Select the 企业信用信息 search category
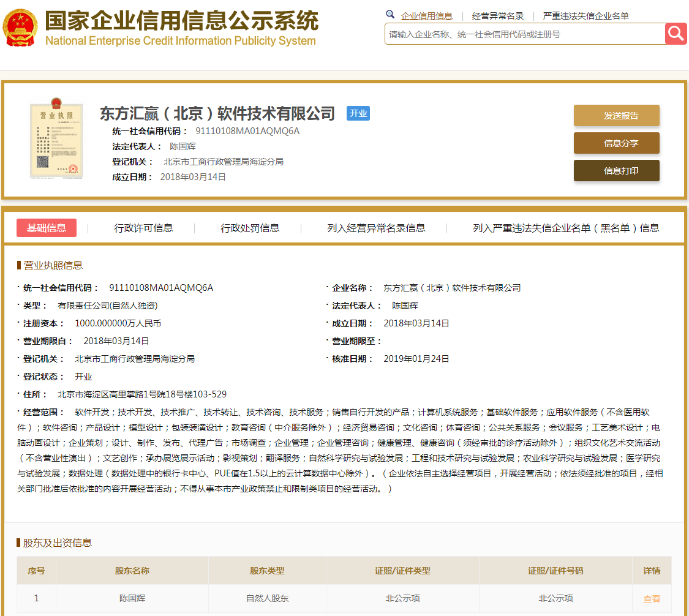This screenshot has height=616, width=689. [x=426, y=16]
